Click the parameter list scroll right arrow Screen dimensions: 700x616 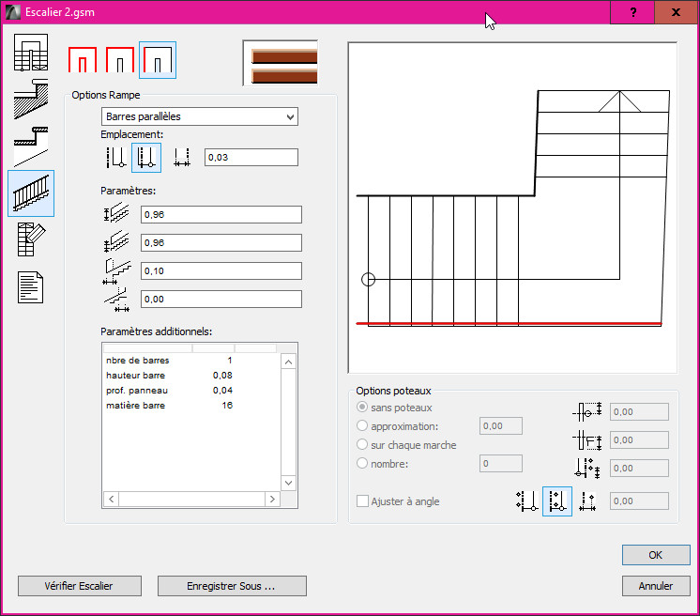tap(272, 499)
